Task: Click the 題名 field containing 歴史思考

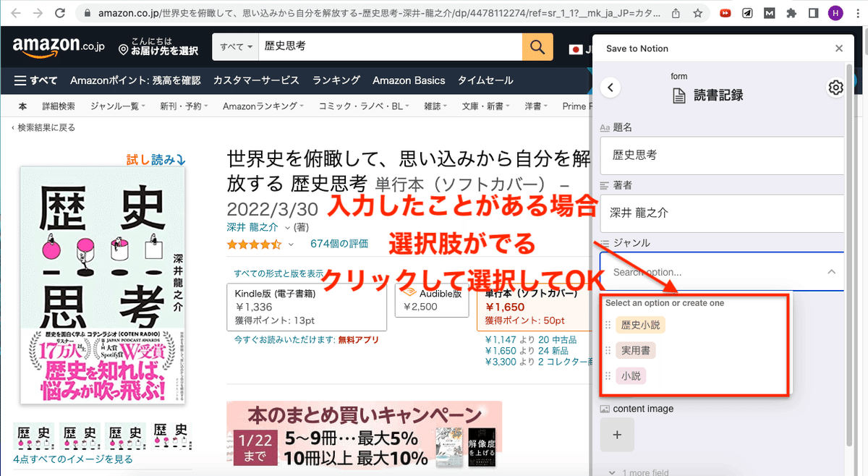Action: [x=722, y=155]
